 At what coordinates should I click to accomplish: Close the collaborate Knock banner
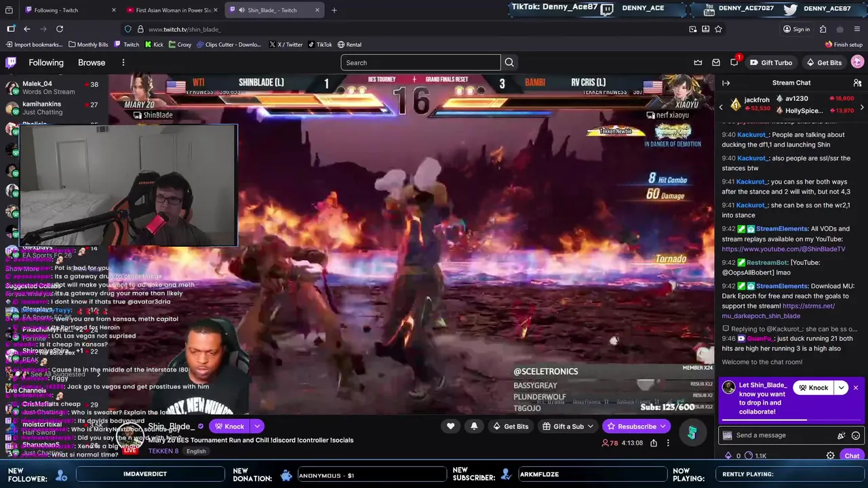click(856, 388)
